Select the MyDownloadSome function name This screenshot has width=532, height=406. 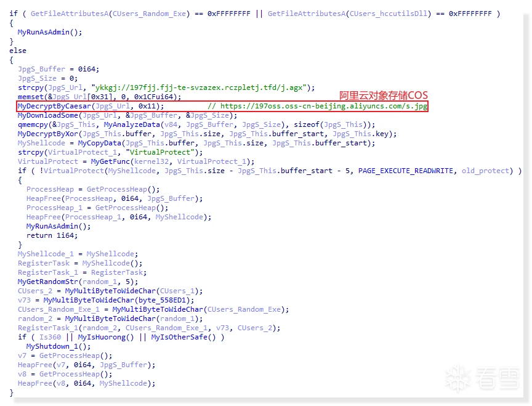(48, 115)
